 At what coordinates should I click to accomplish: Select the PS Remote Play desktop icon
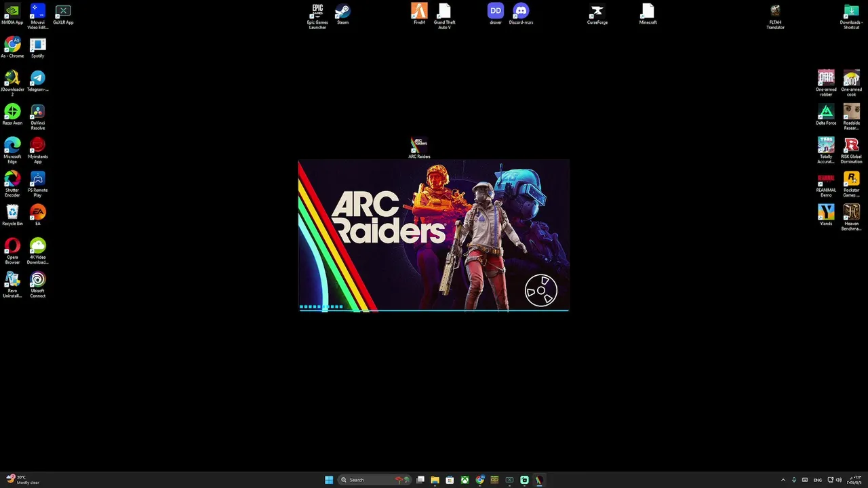[37, 184]
